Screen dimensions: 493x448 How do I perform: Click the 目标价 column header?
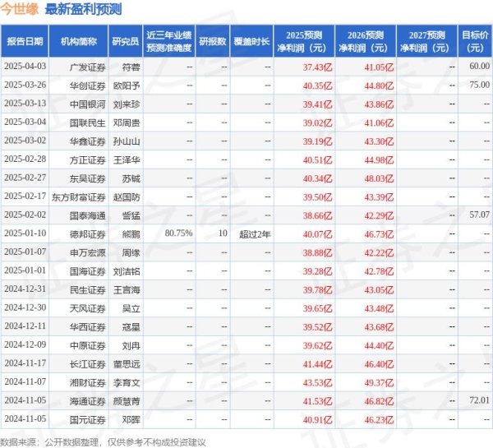tap(475, 41)
